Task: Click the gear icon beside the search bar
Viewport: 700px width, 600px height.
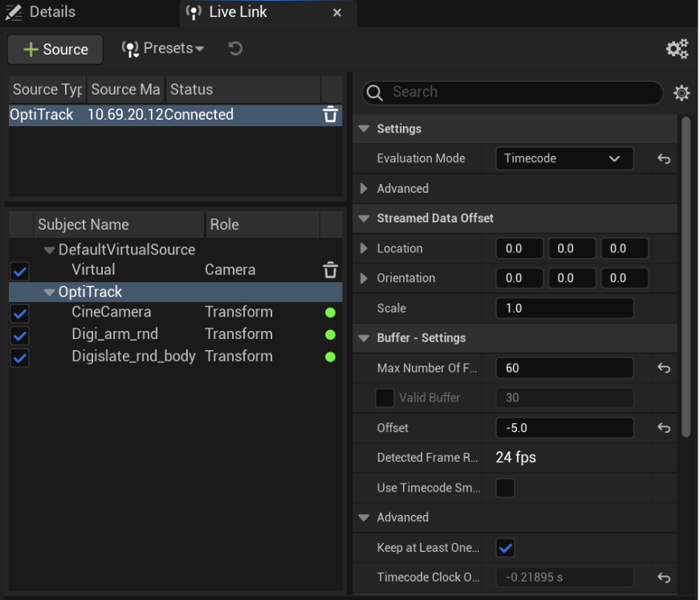Action: (x=681, y=93)
